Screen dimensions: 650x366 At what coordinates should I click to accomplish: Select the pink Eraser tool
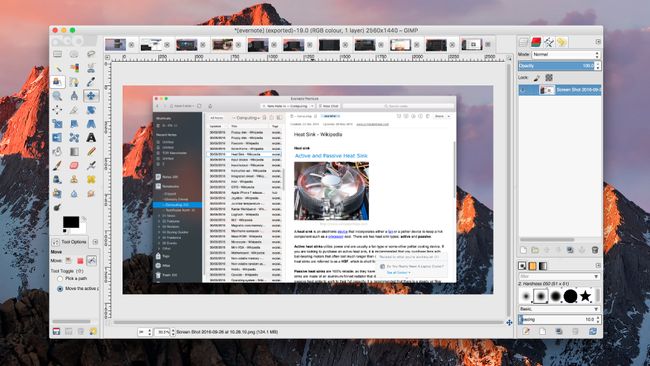coord(74,165)
